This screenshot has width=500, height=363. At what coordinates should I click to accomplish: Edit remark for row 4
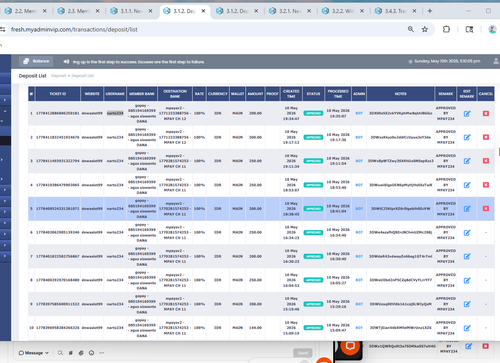click(x=467, y=185)
